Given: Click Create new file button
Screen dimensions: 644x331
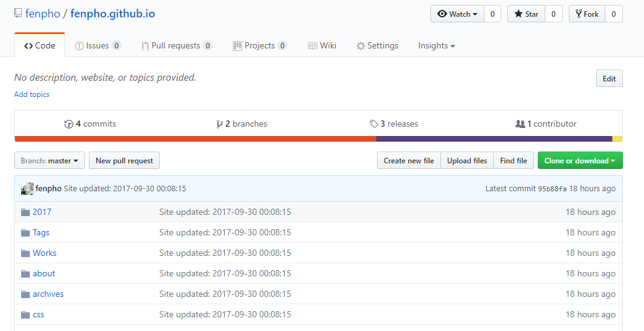Looking at the screenshot, I should pyautogui.click(x=409, y=160).
